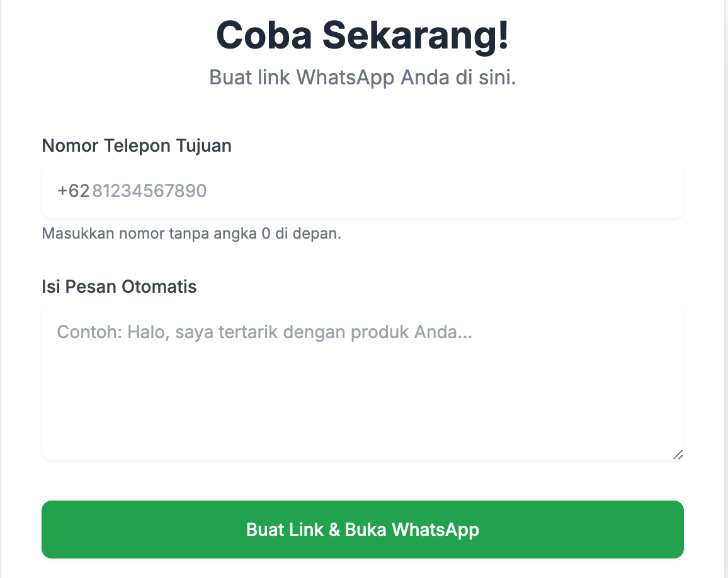Click the subtitle Buat link WhatsApp Anda
The height and width of the screenshot is (578, 728).
[363, 77]
